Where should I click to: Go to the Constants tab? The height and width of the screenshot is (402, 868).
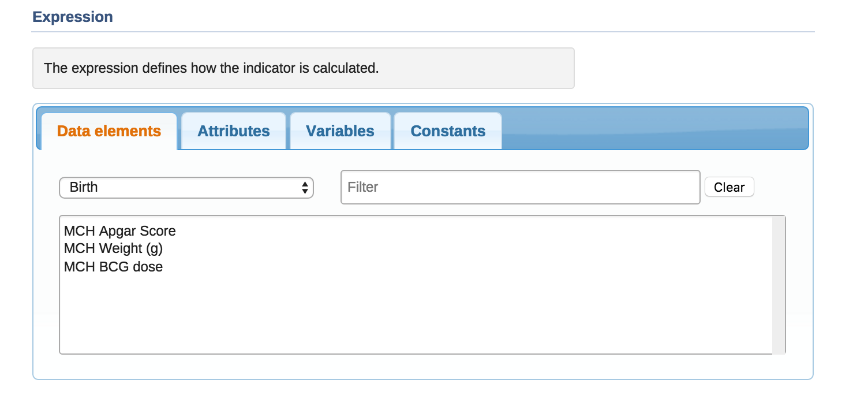point(448,132)
